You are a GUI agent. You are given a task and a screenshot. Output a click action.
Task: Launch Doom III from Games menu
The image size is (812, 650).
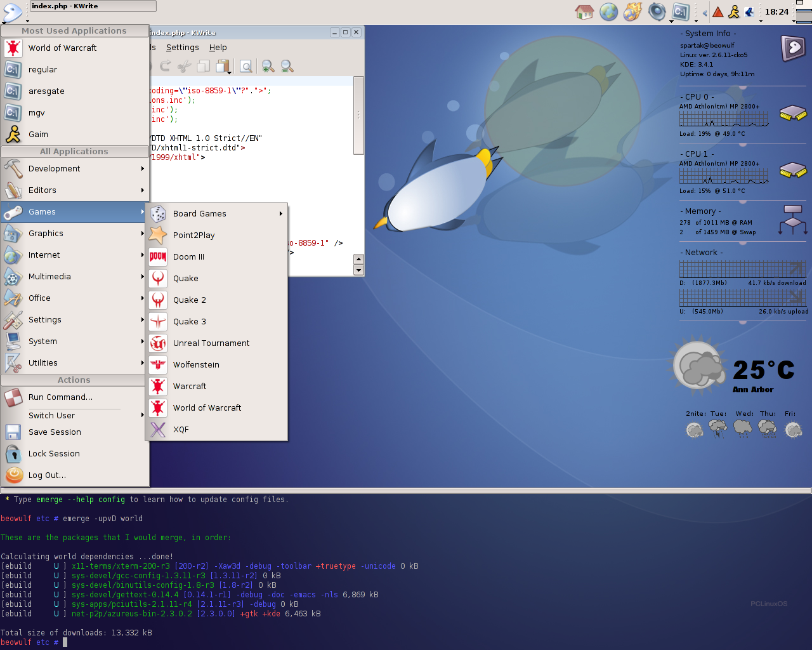[x=217, y=256]
